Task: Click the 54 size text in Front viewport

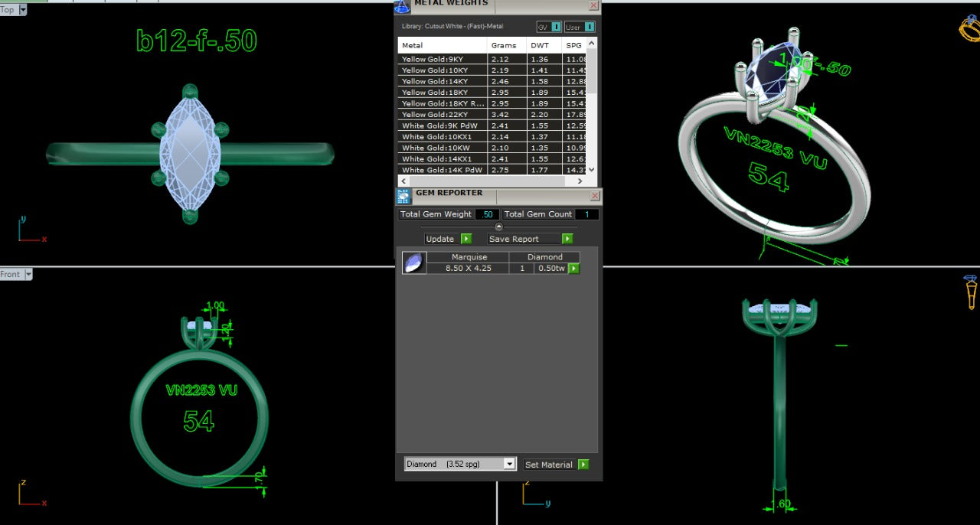Action: click(x=198, y=421)
